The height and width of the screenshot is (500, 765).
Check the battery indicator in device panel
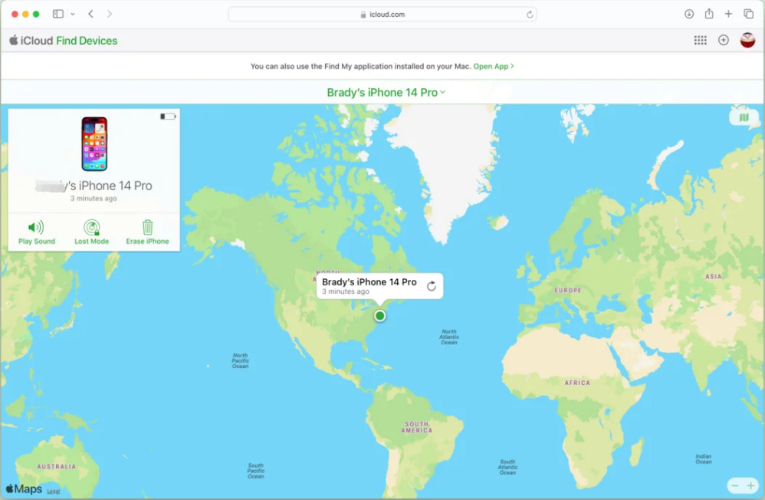point(168,117)
